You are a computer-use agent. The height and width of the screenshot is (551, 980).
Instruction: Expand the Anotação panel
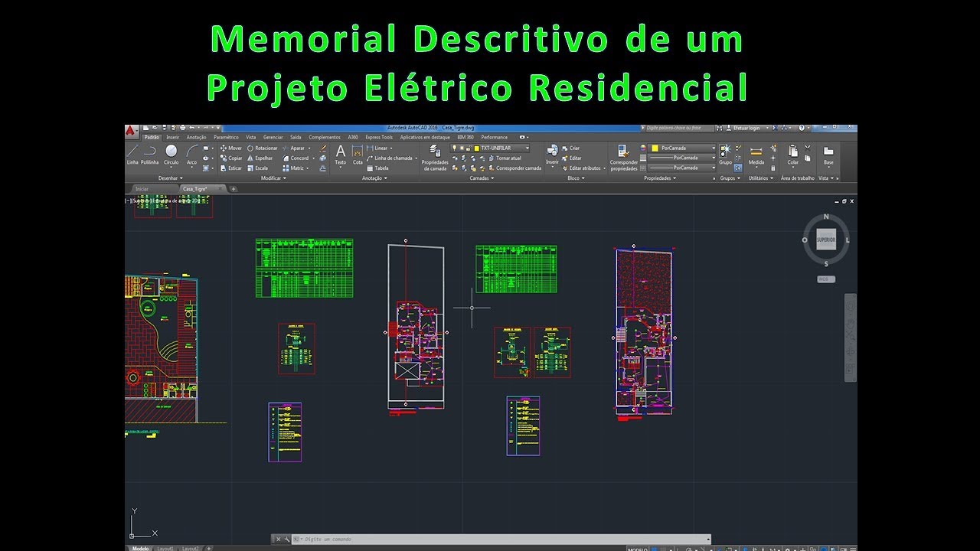click(374, 178)
